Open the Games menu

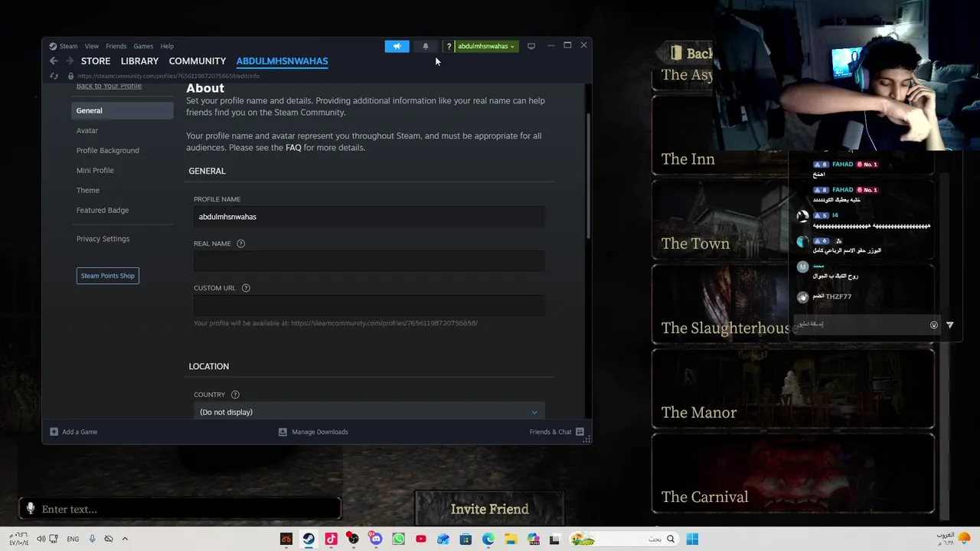pyautogui.click(x=143, y=46)
